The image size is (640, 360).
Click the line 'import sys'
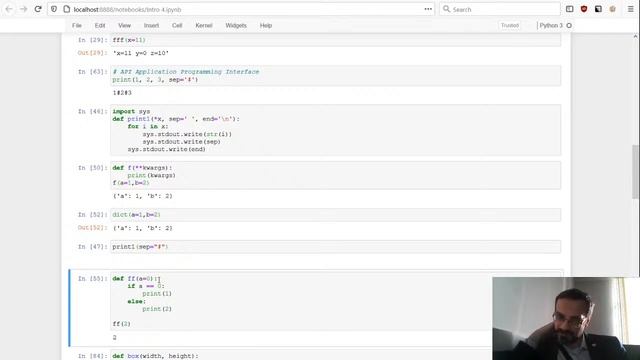pos(131,111)
